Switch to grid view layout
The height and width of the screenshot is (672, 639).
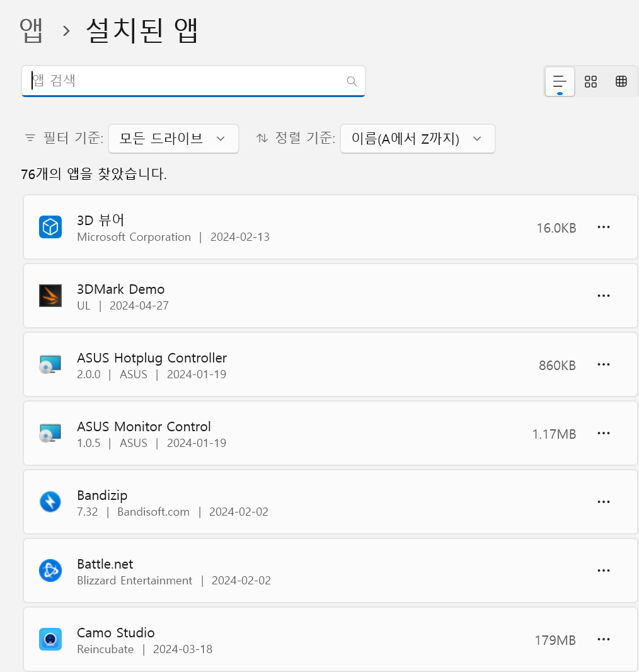point(590,81)
